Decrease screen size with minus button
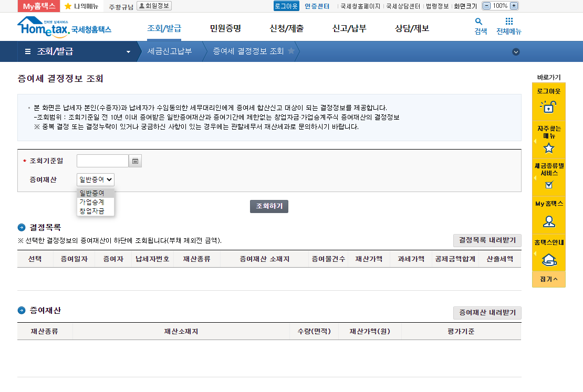The height and width of the screenshot is (392, 583). (x=486, y=6)
